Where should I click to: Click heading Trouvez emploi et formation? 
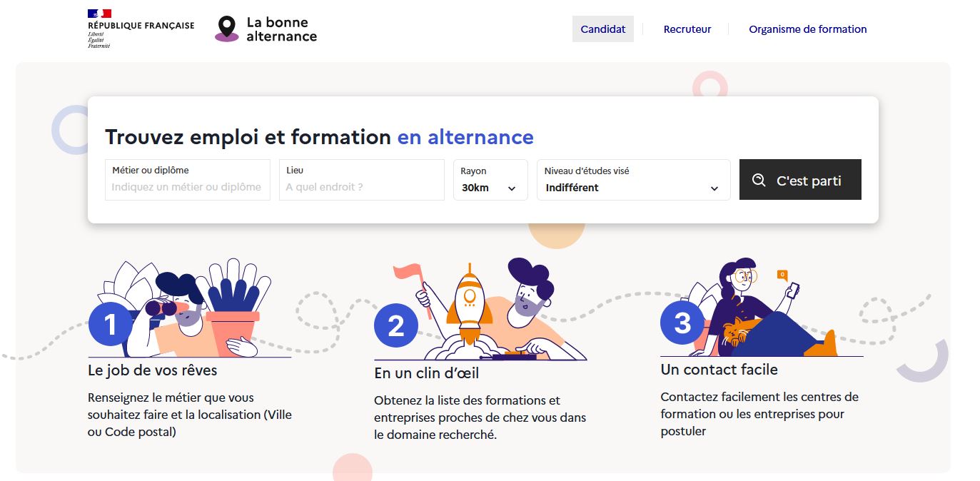(248, 137)
